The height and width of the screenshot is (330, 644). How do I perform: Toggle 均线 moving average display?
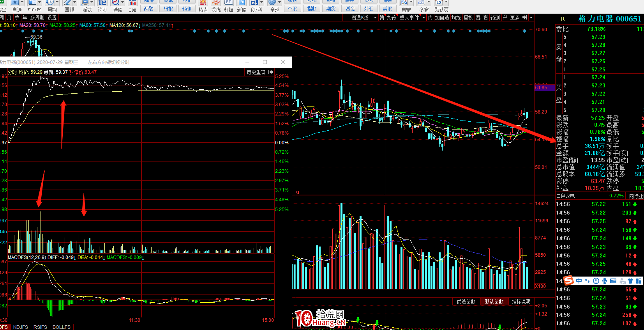click(456, 18)
